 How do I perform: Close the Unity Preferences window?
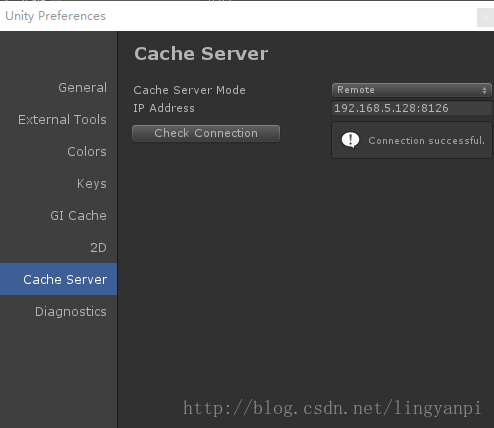click(486, 18)
